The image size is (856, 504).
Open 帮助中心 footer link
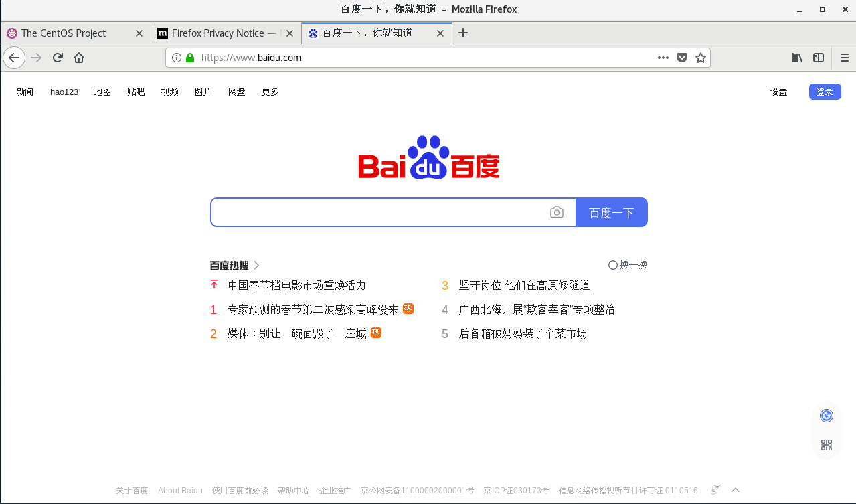pyautogui.click(x=293, y=491)
